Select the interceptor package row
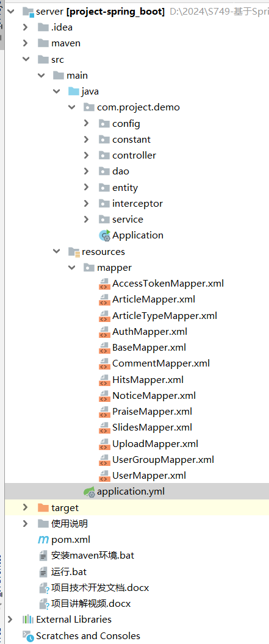Screen dimensions: 269x644 (x=137, y=203)
